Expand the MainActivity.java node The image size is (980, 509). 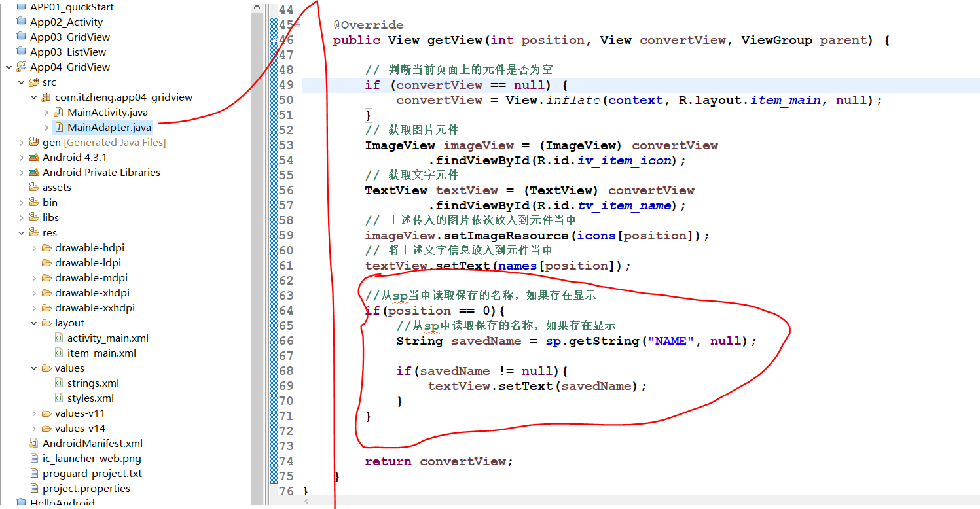point(46,113)
